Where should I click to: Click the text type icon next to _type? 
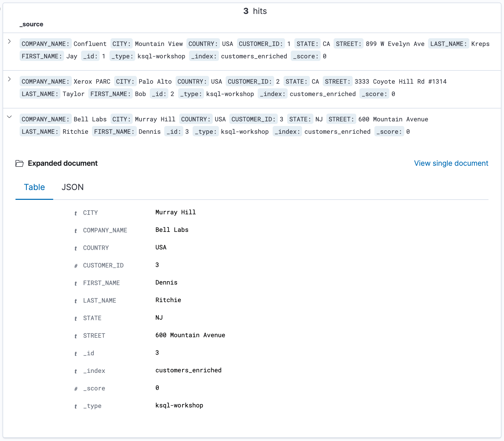76,406
